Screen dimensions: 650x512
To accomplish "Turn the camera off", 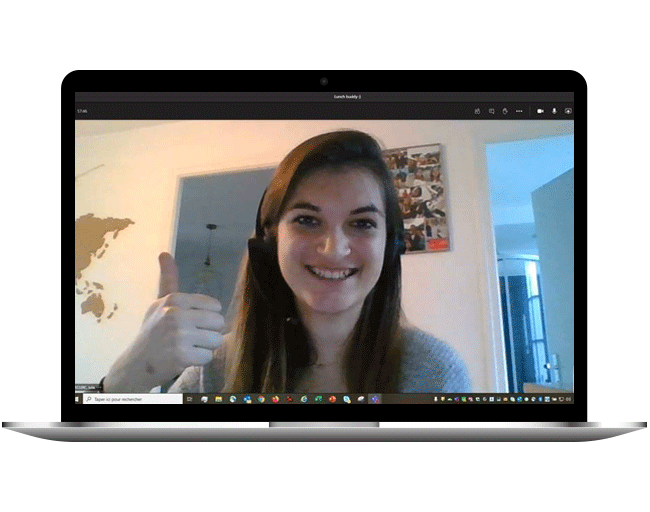I will coord(539,111).
